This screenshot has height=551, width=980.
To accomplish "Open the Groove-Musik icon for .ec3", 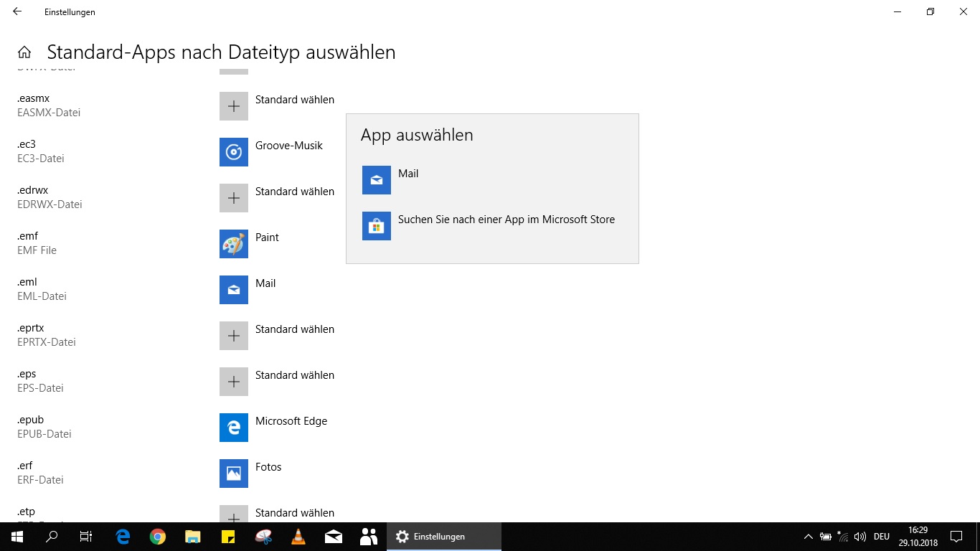I will pyautogui.click(x=234, y=152).
